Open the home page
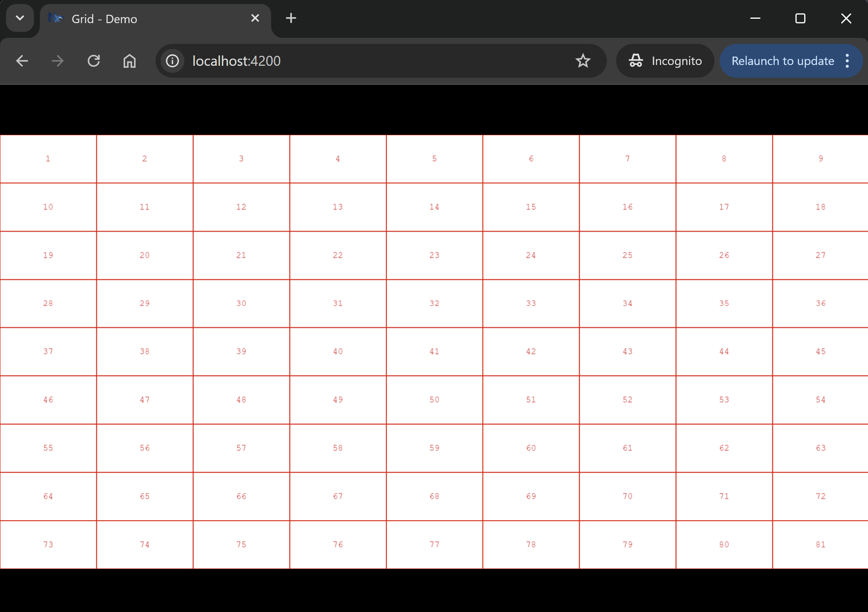 (130, 61)
